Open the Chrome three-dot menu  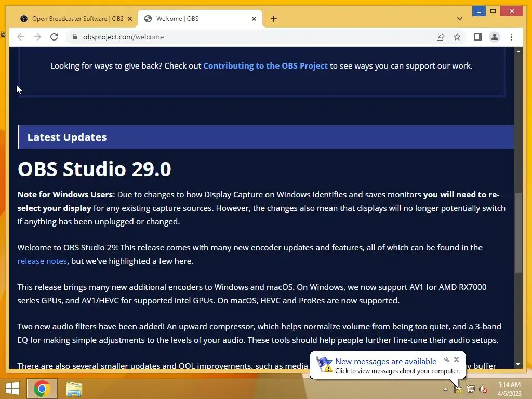(x=511, y=37)
